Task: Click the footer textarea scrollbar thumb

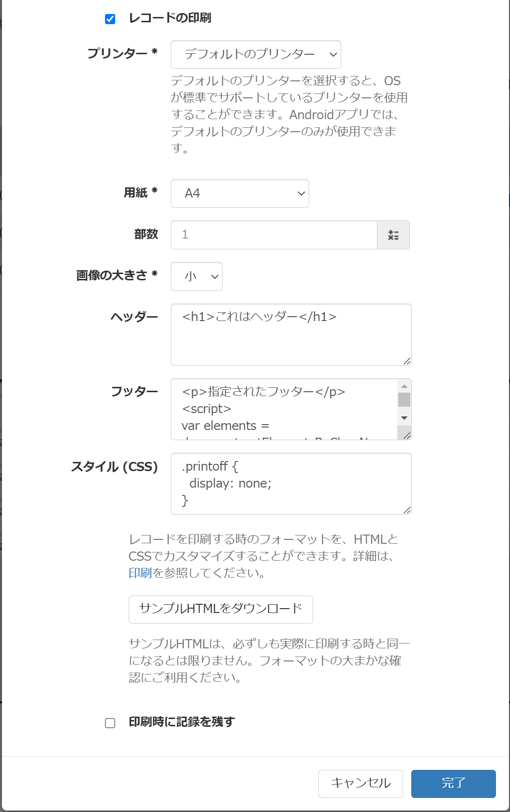Action: pyautogui.click(x=404, y=399)
